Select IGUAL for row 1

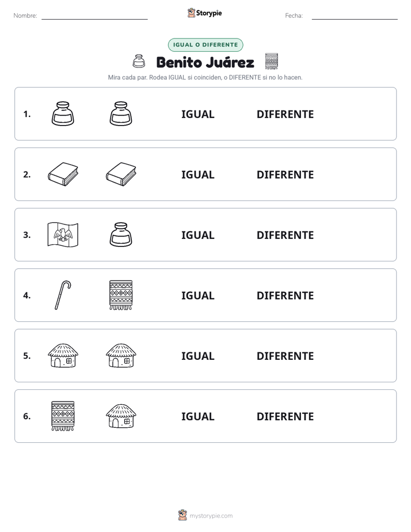pyautogui.click(x=197, y=115)
